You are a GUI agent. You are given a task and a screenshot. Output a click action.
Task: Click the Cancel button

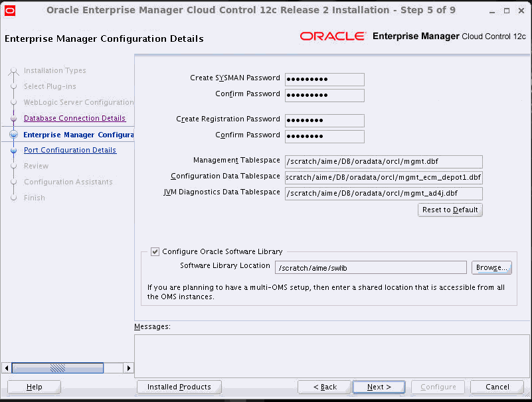[x=497, y=387]
